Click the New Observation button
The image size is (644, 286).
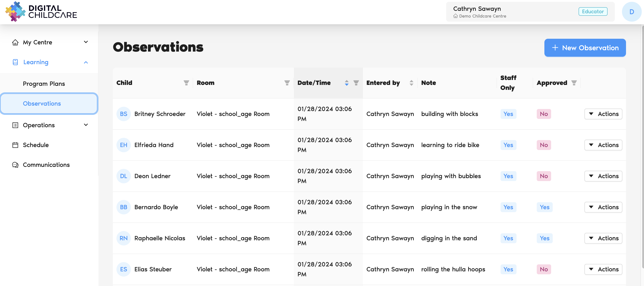585,48
